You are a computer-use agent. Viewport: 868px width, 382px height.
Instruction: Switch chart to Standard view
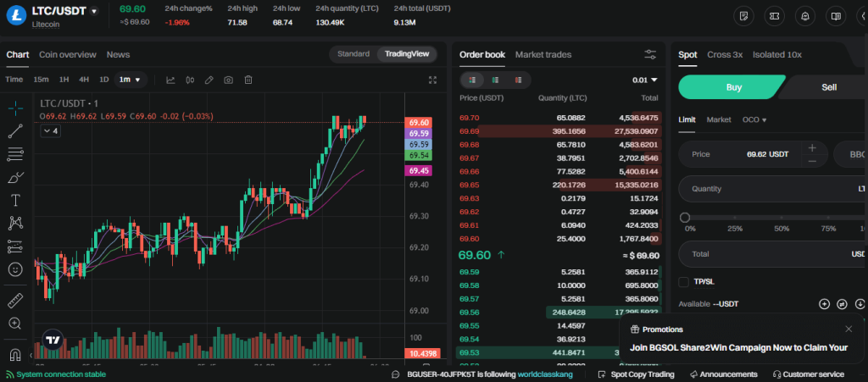pos(353,54)
